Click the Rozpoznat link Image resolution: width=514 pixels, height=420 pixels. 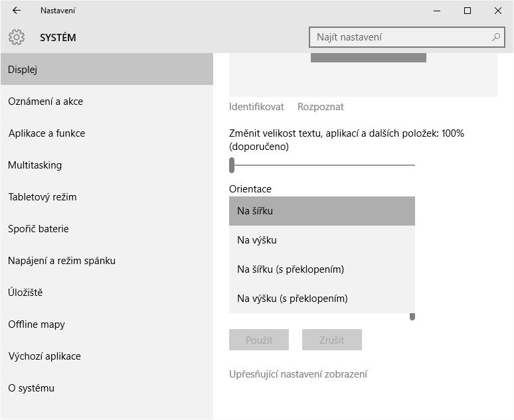point(321,107)
